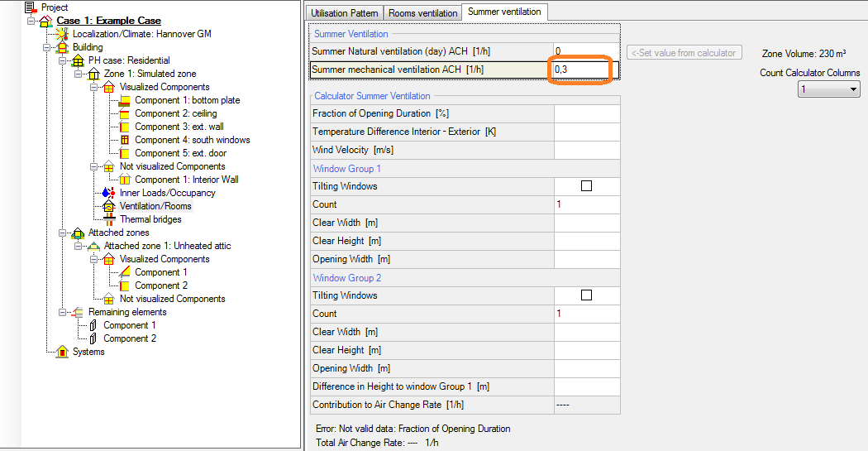This screenshot has width=868, height=451.
Task: Click south windows component icon
Action: (x=125, y=140)
